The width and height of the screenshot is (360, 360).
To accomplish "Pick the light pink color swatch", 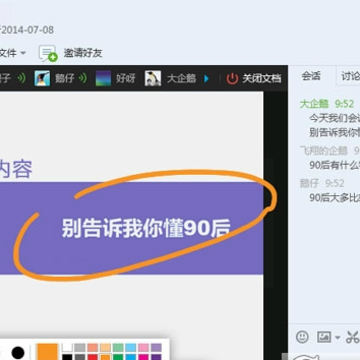I will click(143, 347).
